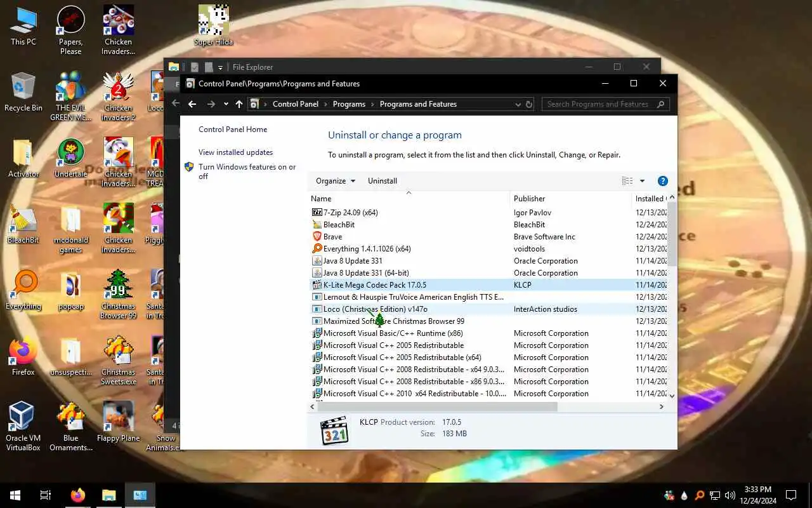Expand the view options dropdown arrow
This screenshot has height=508, width=812.
(642, 181)
